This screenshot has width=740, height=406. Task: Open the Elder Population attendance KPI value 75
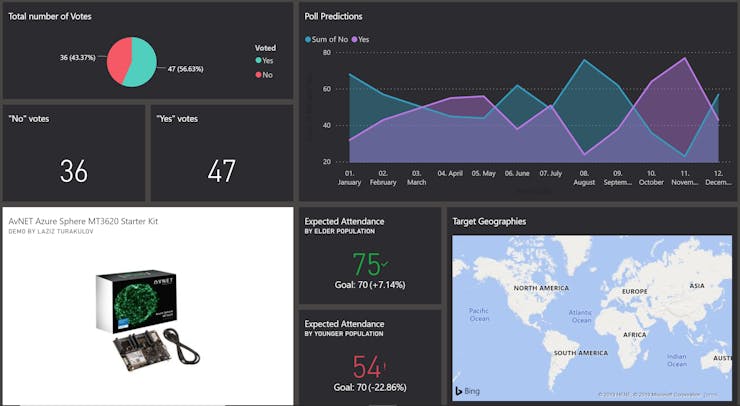pos(367,264)
